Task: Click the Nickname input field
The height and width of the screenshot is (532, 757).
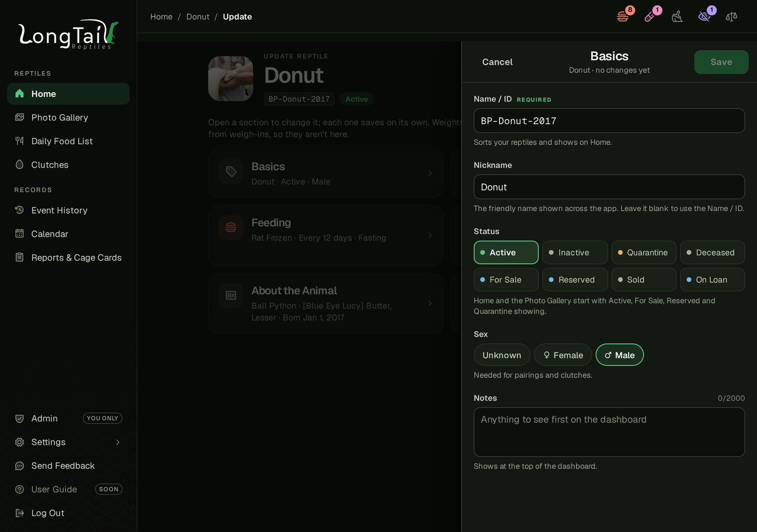Action: (x=609, y=187)
